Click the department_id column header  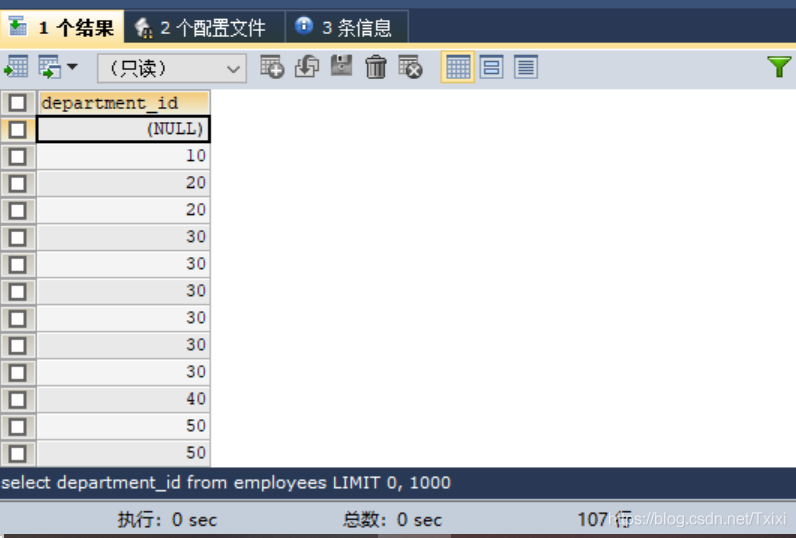pyautogui.click(x=124, y=103)
